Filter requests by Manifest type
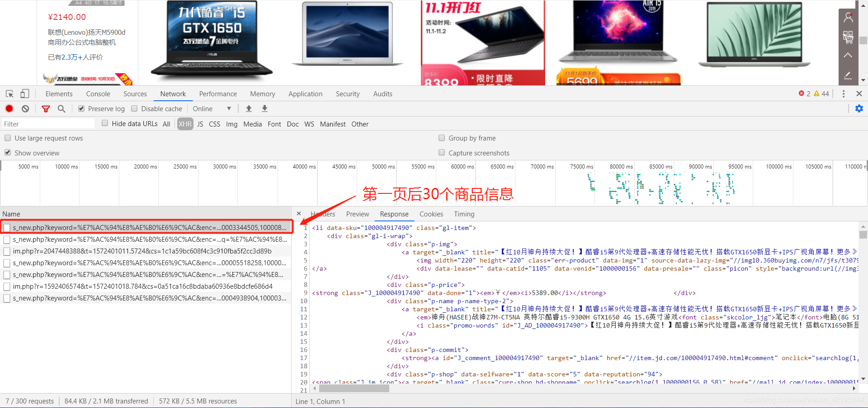This screenshot has width=868, height=408. click(x=333, y=124)
